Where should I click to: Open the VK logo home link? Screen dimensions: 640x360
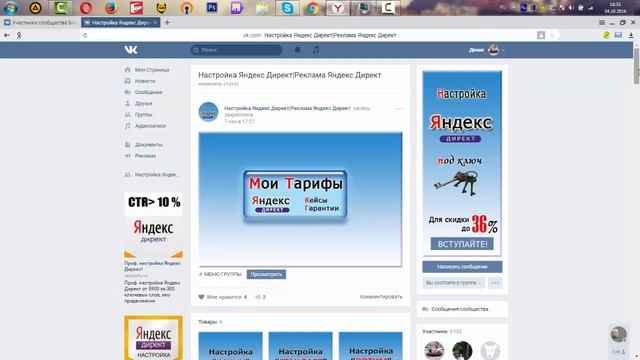[x=131, y=50]
